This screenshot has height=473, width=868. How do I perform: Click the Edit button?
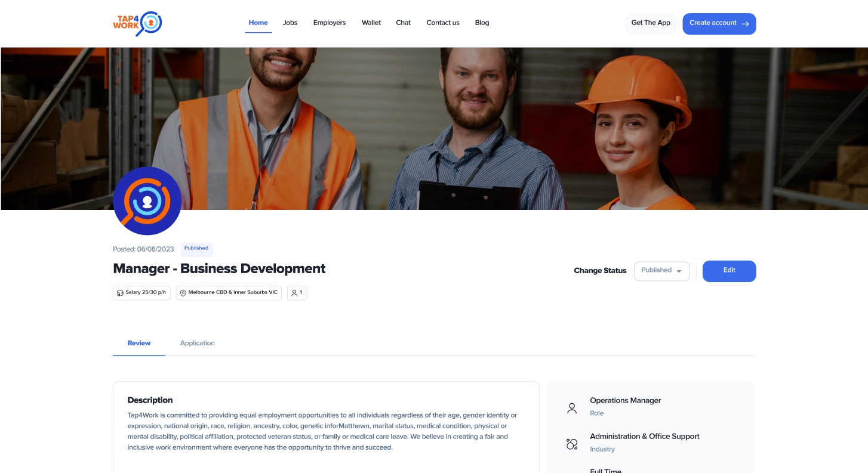point(729,271)
